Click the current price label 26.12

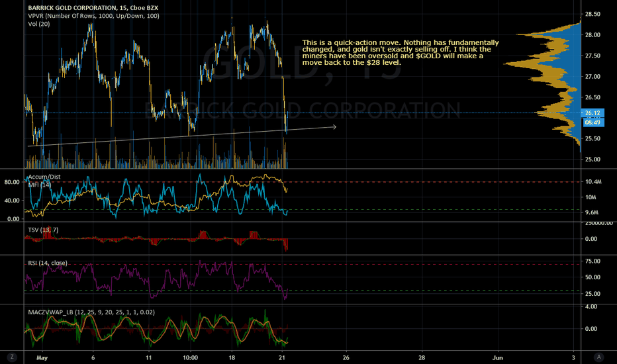click(593, 113)
